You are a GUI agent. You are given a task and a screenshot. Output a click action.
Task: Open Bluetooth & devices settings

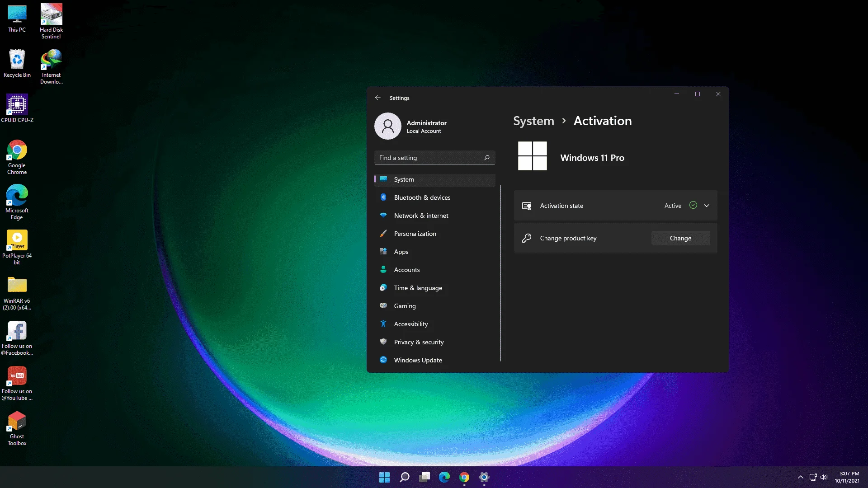click(x=435, y=197)
